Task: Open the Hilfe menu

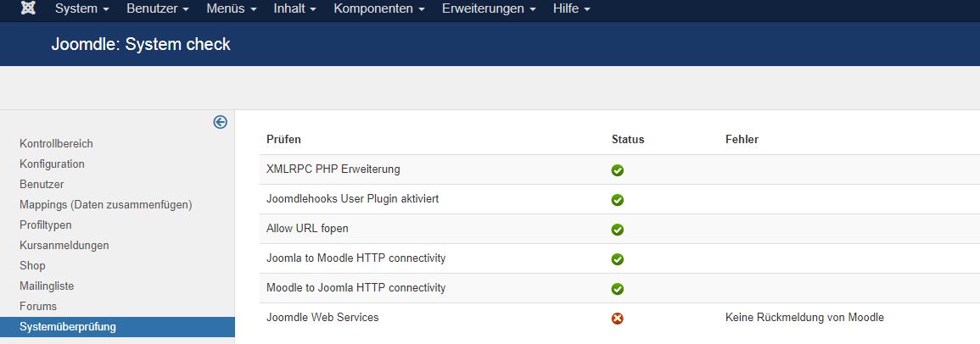Action: (x=571, y=9)
